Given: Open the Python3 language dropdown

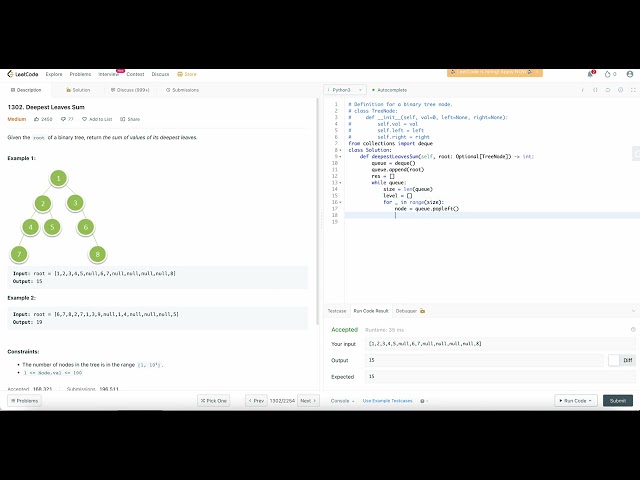Looking at the screenshot, I should point(345,90).
